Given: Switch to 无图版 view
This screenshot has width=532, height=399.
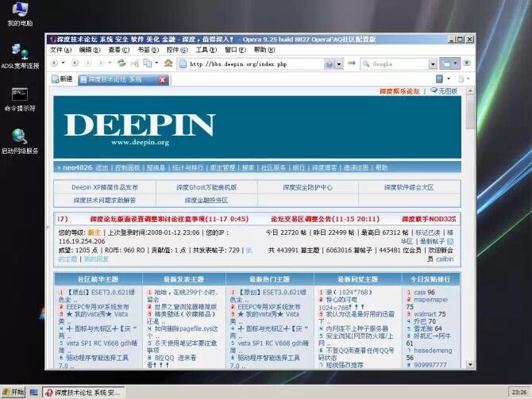Looking at the screenshot, I should (x=444, y=91).
